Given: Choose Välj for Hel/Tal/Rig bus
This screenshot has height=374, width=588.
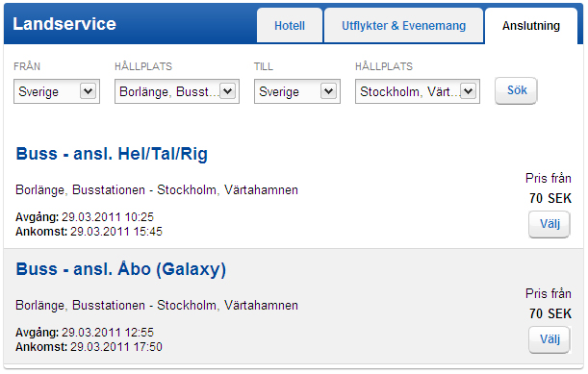Looking at the screenshot, I should (x=550, y=224).
